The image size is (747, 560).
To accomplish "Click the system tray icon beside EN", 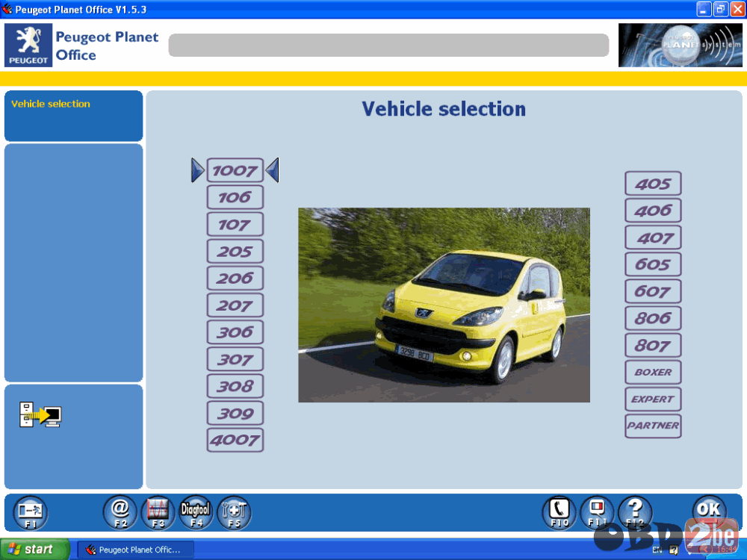I will pyautogui.click(x=674, y=550).
